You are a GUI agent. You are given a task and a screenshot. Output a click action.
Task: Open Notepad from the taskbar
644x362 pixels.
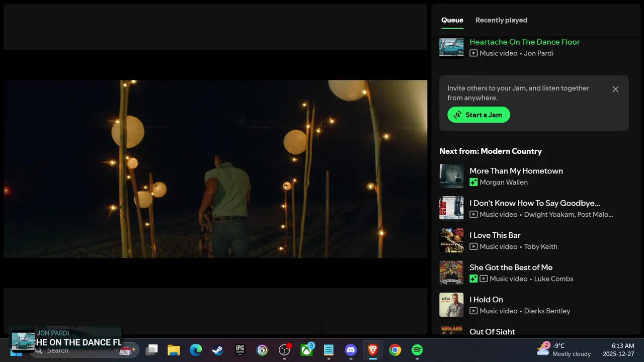(329, 350)
